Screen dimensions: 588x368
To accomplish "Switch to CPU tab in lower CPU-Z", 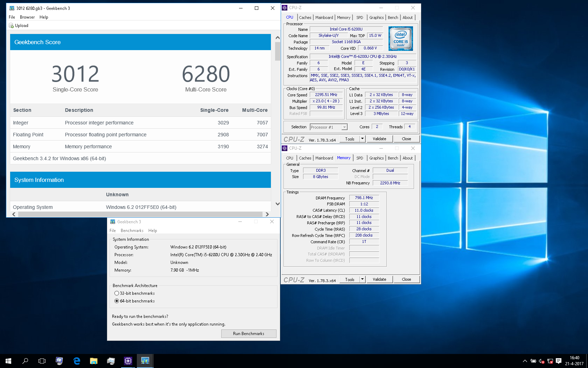I will point(289,158).
